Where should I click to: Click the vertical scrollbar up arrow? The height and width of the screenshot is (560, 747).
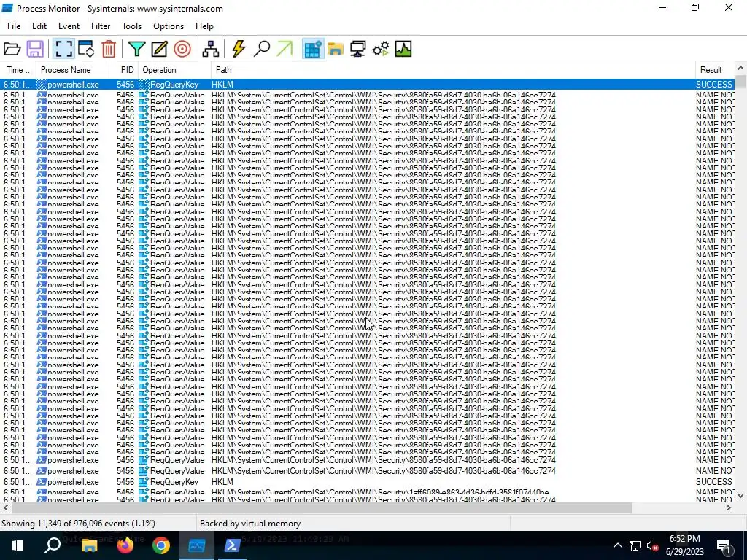pyautogui.click(x=740, y=69)
